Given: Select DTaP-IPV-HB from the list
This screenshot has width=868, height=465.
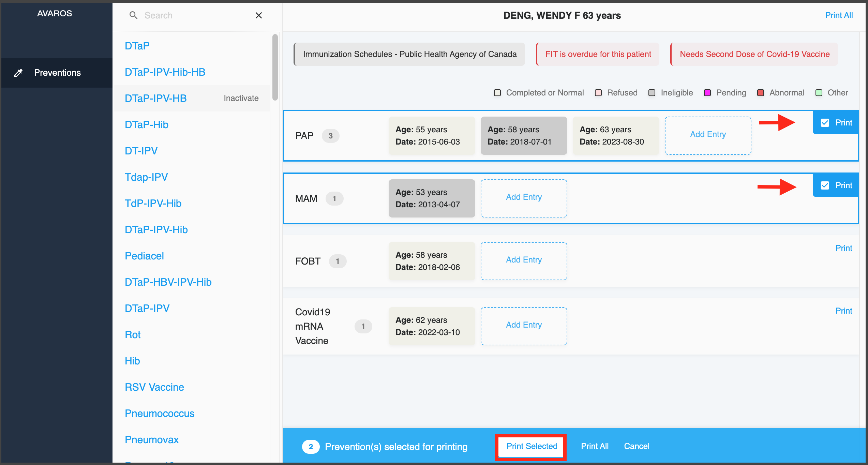Looking at the screenshot, I should point(156,98).
